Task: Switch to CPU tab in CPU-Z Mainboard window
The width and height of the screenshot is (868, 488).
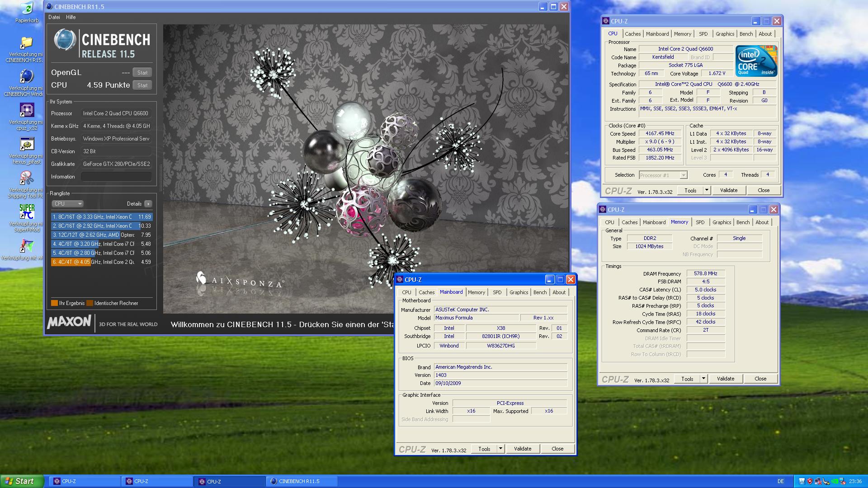Action: point(406,292)
